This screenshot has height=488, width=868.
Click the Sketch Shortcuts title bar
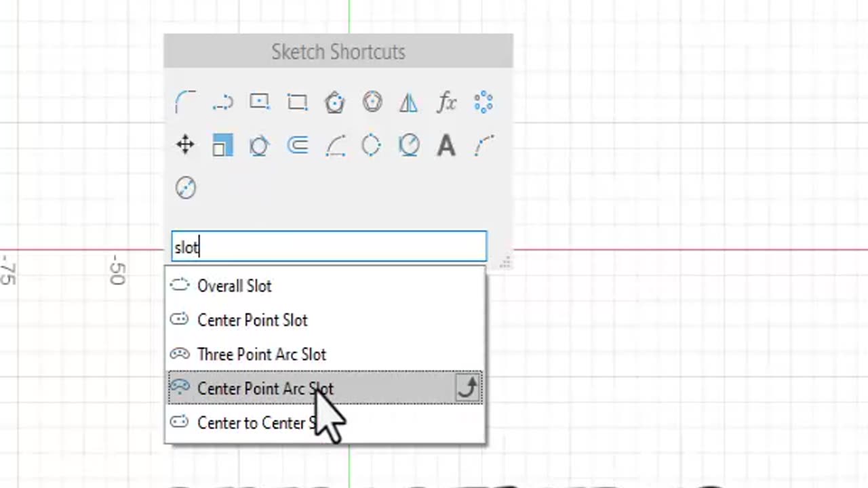coord(338,52)
